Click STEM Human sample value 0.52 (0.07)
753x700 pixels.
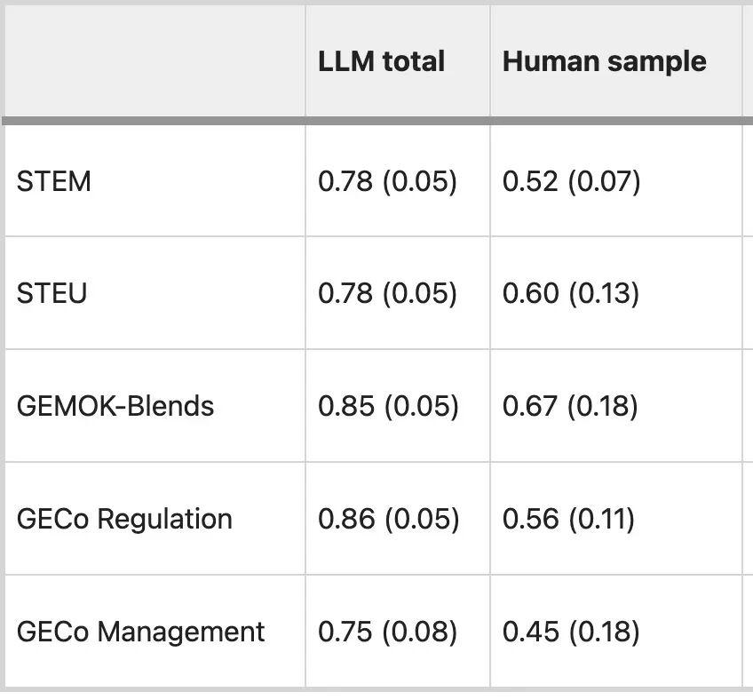[571, 181]
